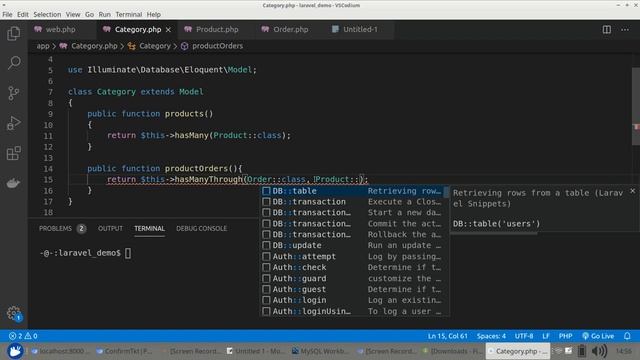Open the File menu

(7, 14)
